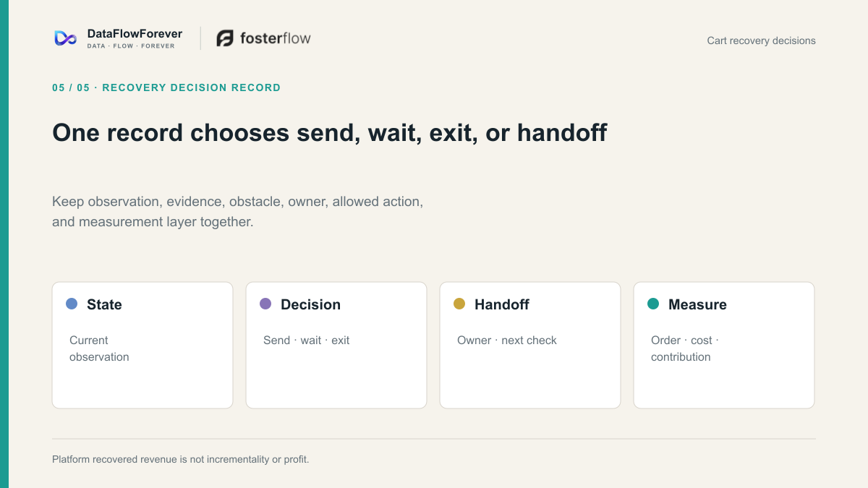Image resolution: width=868 pixels, height=488 pixels.
Task: Click the Owner · next check text
Action: click(507, 341)
